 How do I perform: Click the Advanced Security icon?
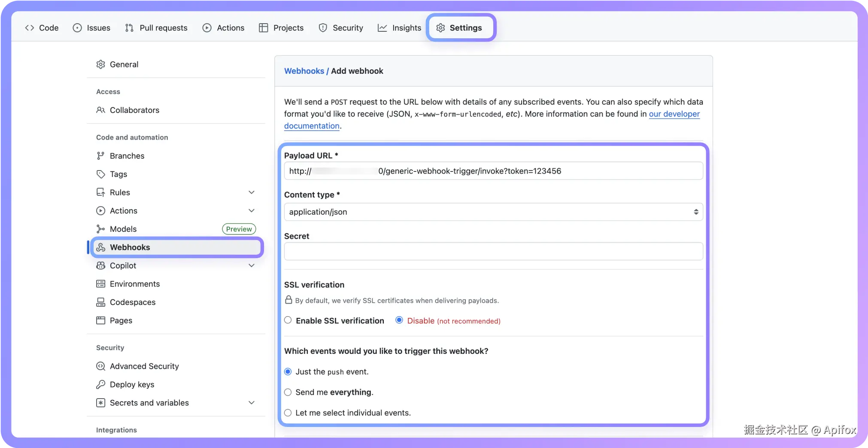point(101,366)
